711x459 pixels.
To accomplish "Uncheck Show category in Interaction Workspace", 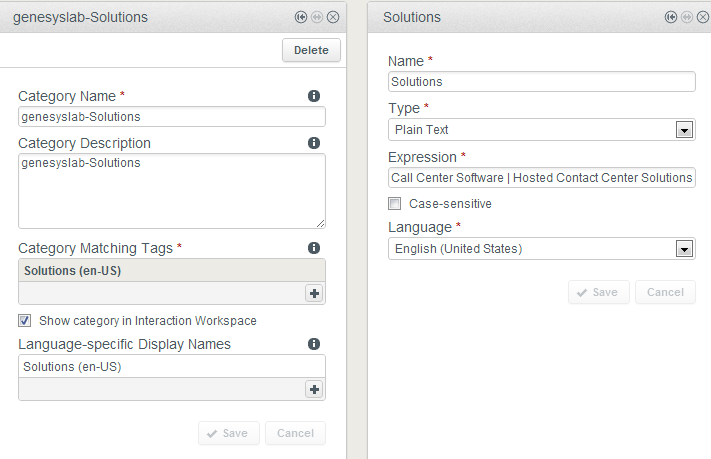I will (x=25, y=321).
